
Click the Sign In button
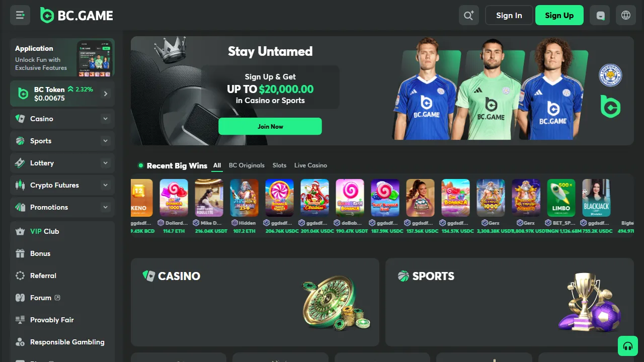[509, 16]
